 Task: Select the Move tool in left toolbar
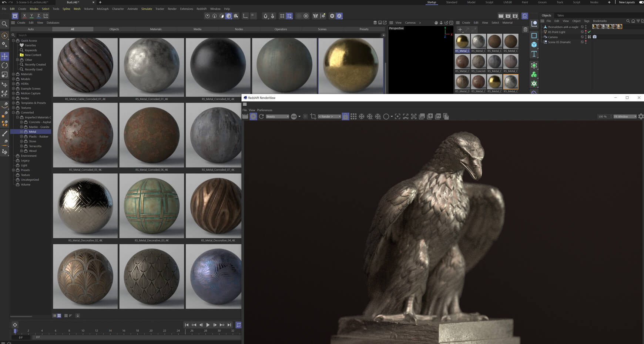click(x=5, y=56)
